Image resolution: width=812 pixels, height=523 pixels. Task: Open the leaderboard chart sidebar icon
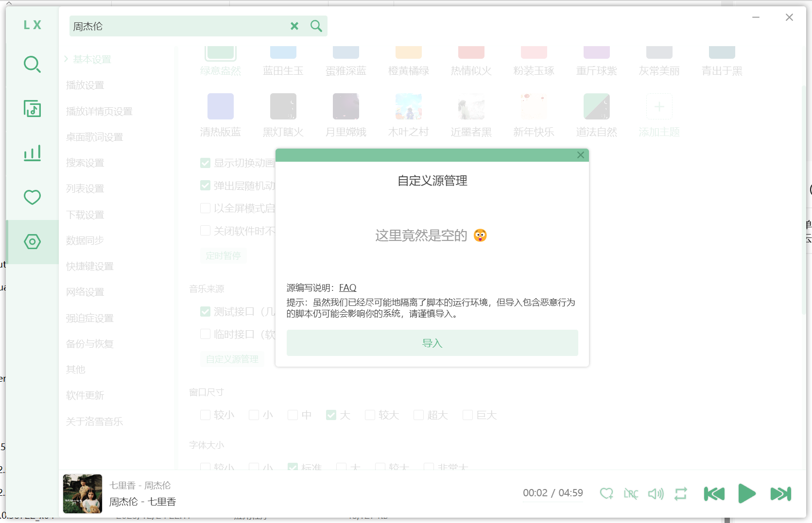pyautogui.click(x=32, y=153)
